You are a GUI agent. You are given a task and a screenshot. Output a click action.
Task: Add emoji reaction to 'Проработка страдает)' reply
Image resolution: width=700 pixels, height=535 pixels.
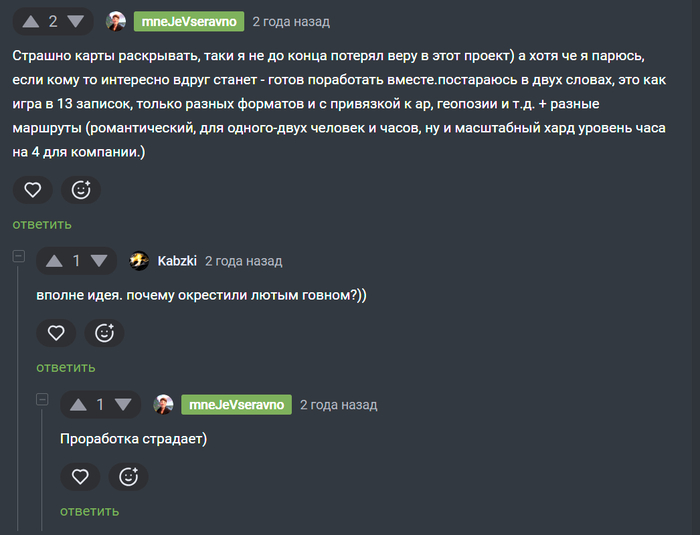(x=128, y=477)
